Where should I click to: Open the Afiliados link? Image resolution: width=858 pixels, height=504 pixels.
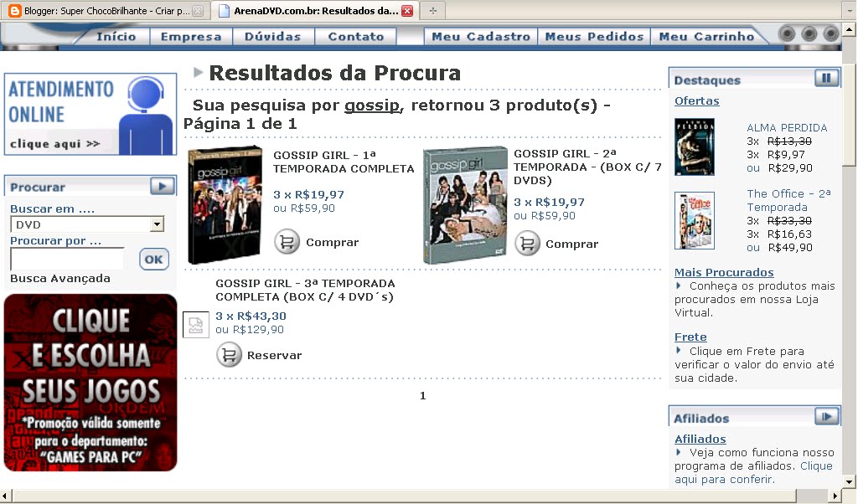tap(700, 439)
